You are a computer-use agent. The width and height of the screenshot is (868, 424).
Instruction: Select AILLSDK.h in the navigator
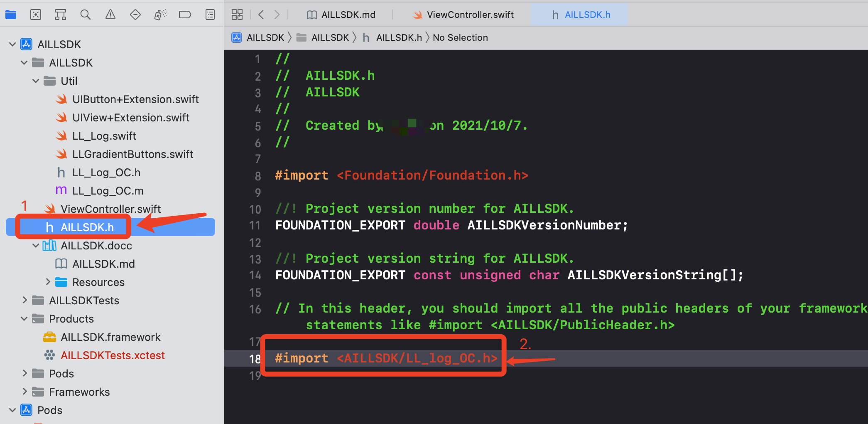click(110, 227)
